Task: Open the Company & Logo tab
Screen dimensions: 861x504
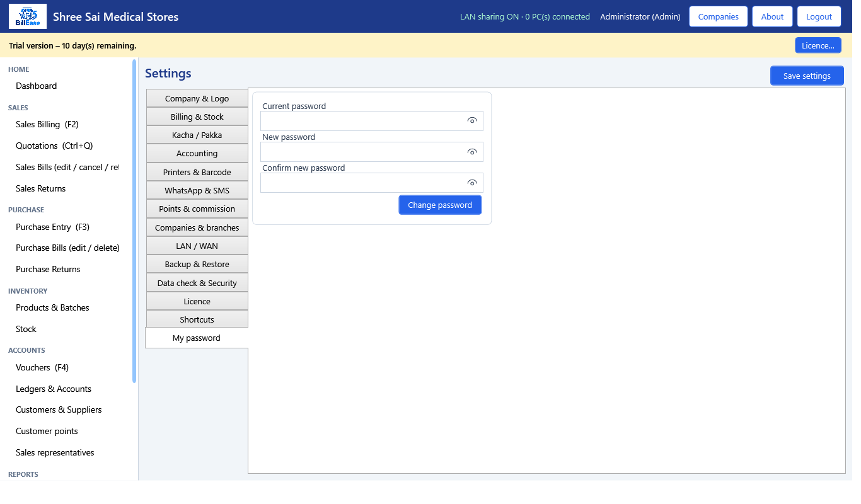Action: click(x=197, y=99)
